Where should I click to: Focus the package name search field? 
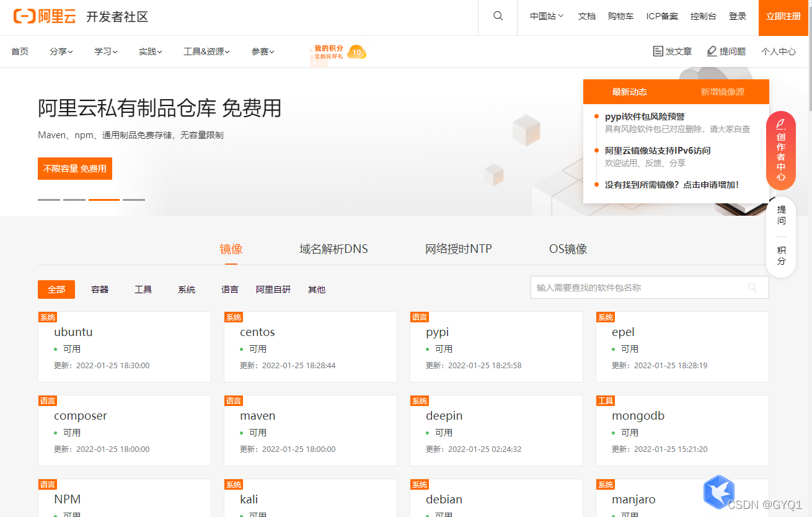pos(650,288)
